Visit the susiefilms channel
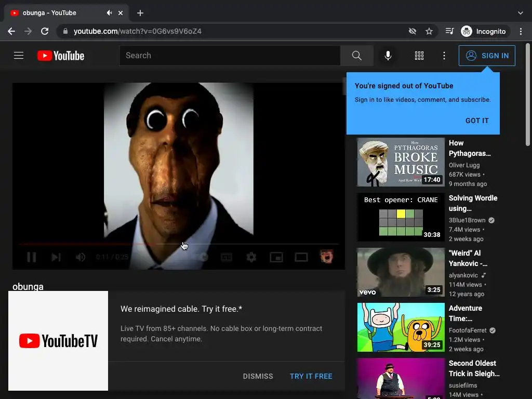 (x=463, y=385)
